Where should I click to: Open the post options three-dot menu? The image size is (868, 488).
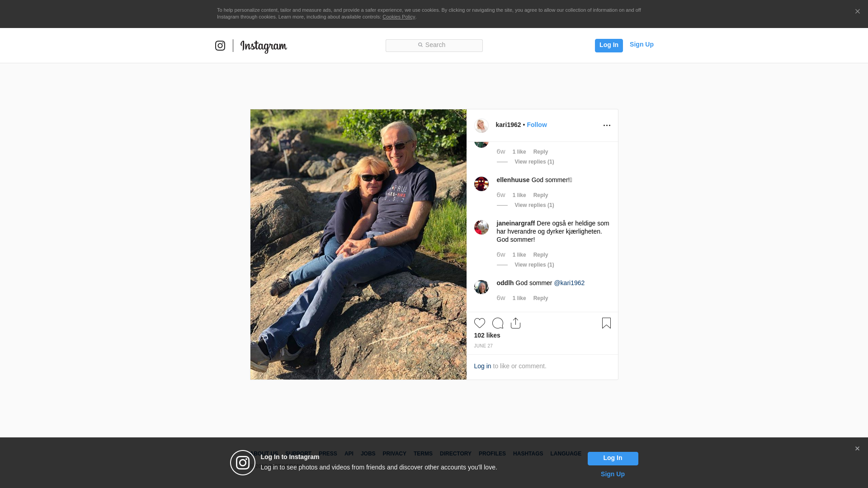coord(607,125)
